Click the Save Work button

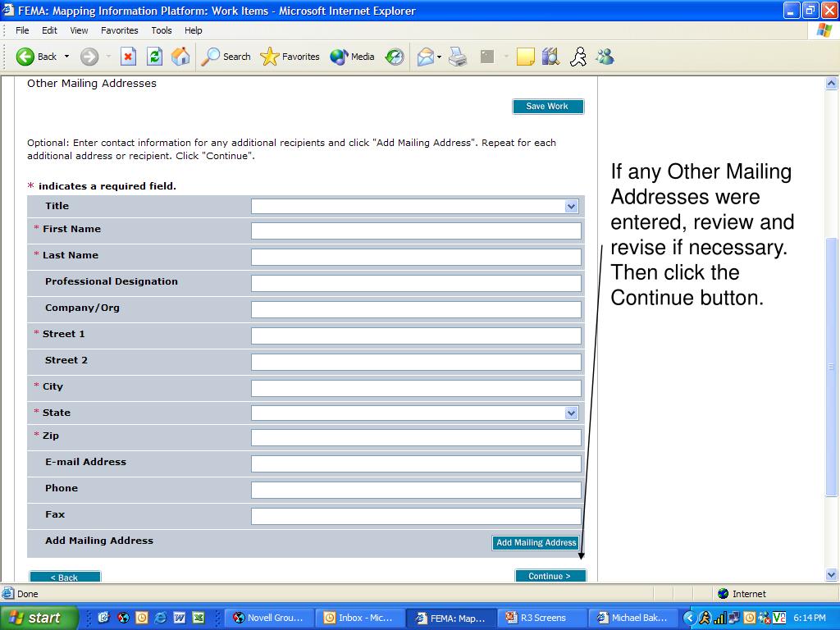point(547,106)
